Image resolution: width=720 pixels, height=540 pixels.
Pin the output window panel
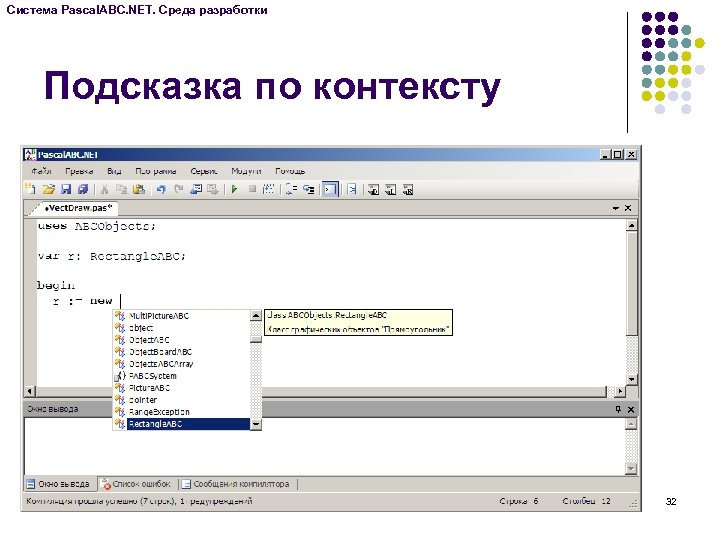click(618, 409)
